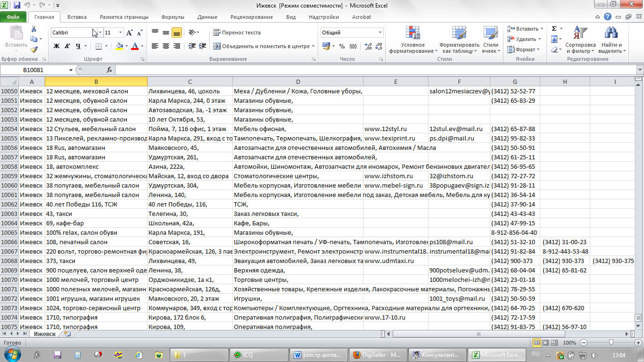The width and height of the screenshot is (644, 362).
Task: Click the Fill down arrow icon
Action: click(x=554, y=39)
